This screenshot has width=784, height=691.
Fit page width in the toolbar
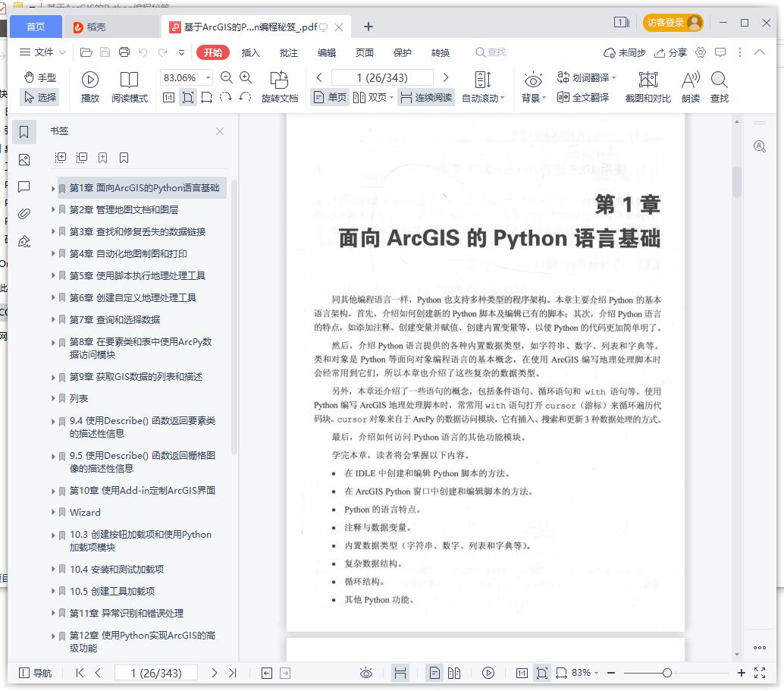206,98
